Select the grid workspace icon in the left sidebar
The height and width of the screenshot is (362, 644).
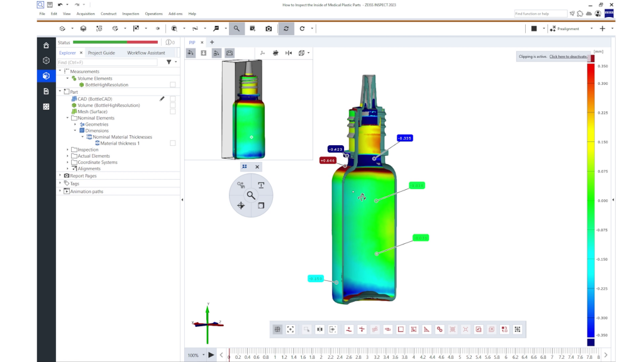point(46,107)
